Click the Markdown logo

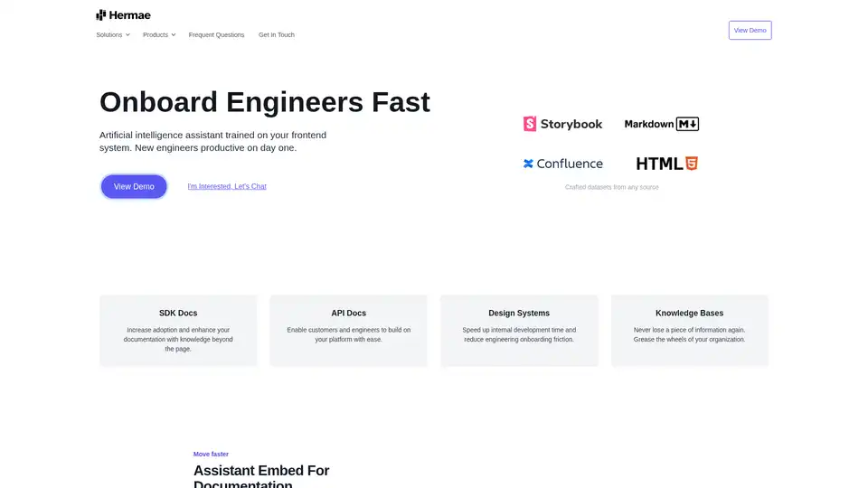coord(661,124)
